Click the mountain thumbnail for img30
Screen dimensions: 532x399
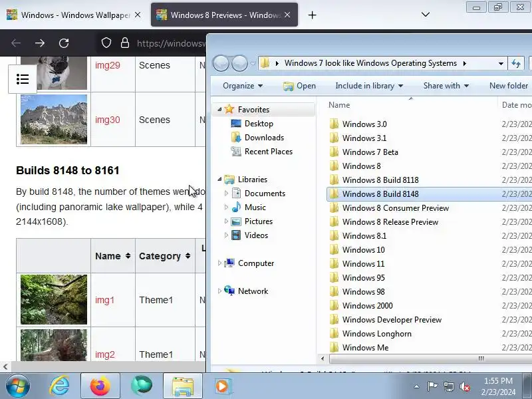(54, 120)
